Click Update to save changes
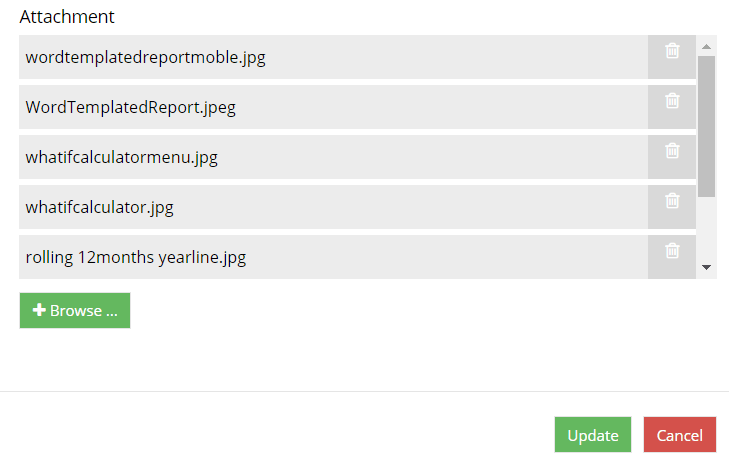729x459 pixels. coord(593,434)
